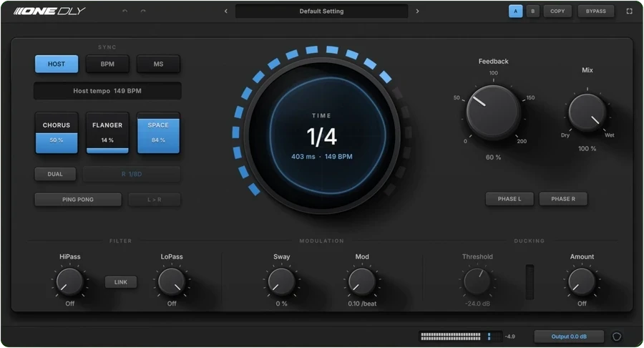Go to next preset with right chevron
Screen dimensions: 644x348
point(417,11)
